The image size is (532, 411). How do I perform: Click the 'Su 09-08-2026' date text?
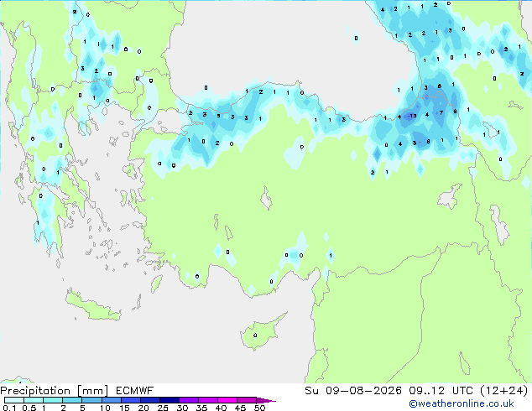click(353, 391)
